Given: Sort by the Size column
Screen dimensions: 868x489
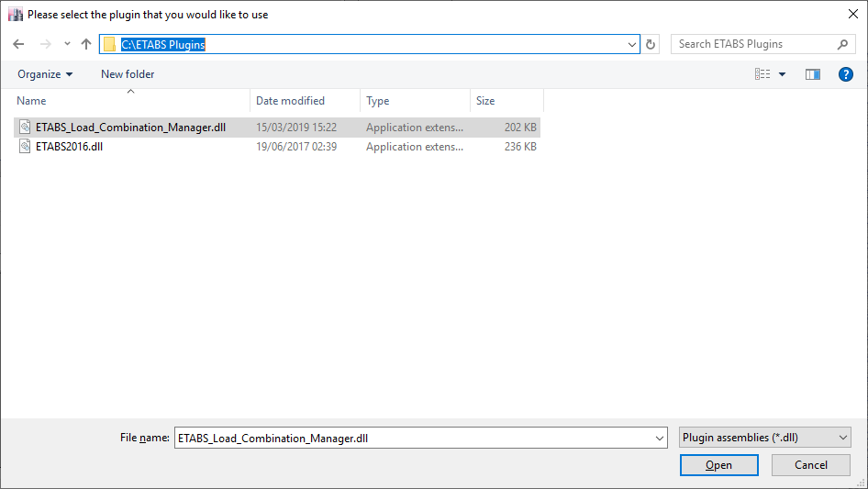Looking at the screenshot, I should (506, 101).
